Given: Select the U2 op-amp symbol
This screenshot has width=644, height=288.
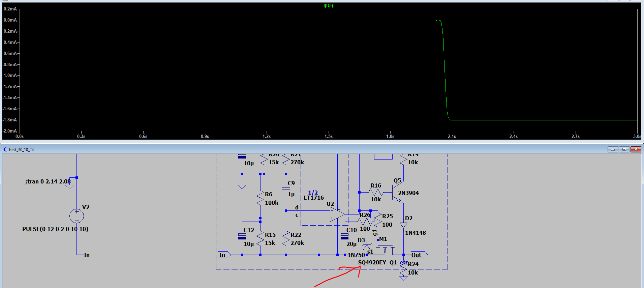Looking at the screenshot, I should click(x=337, y=214).
